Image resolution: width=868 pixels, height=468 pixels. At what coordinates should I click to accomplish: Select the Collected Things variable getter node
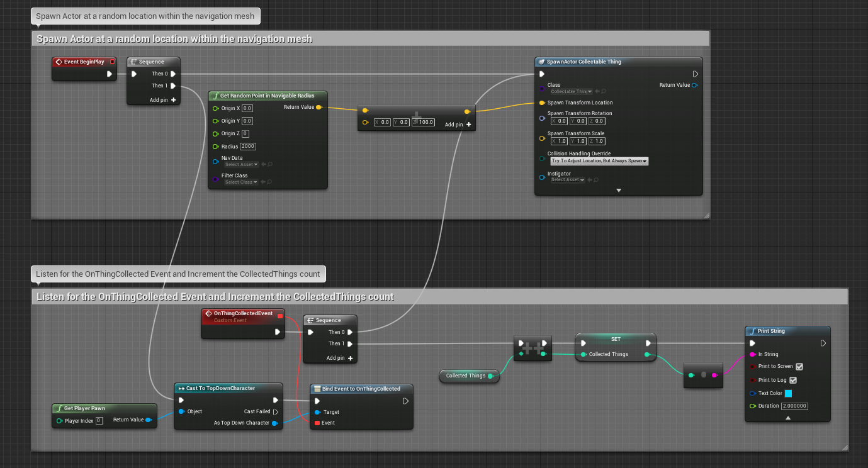tap(469, 376)
